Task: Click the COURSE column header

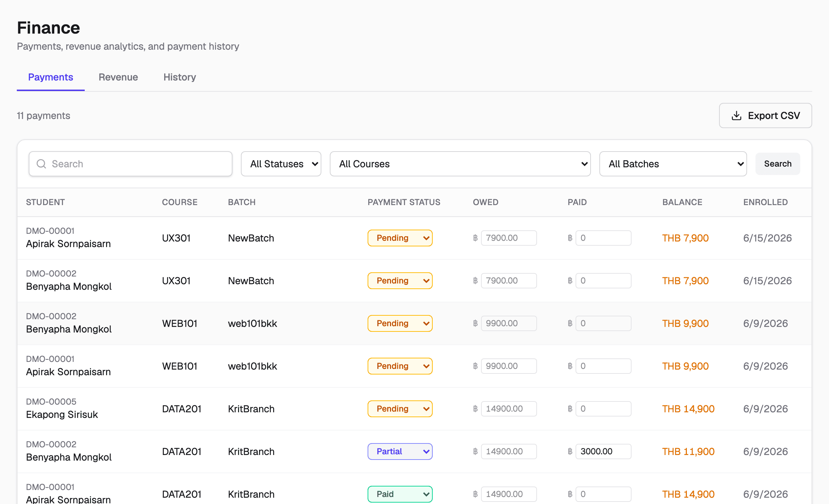Action: pos(180,202)
